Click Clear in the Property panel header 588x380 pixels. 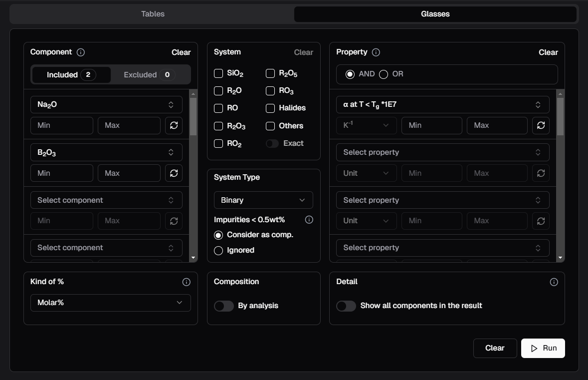click(x=548, y=52)
